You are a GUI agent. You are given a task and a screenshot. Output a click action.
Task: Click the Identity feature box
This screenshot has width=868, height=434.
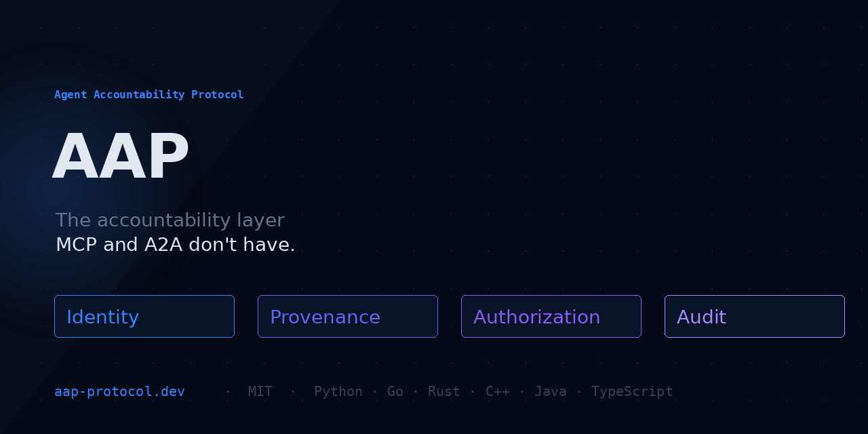[144, 317]
